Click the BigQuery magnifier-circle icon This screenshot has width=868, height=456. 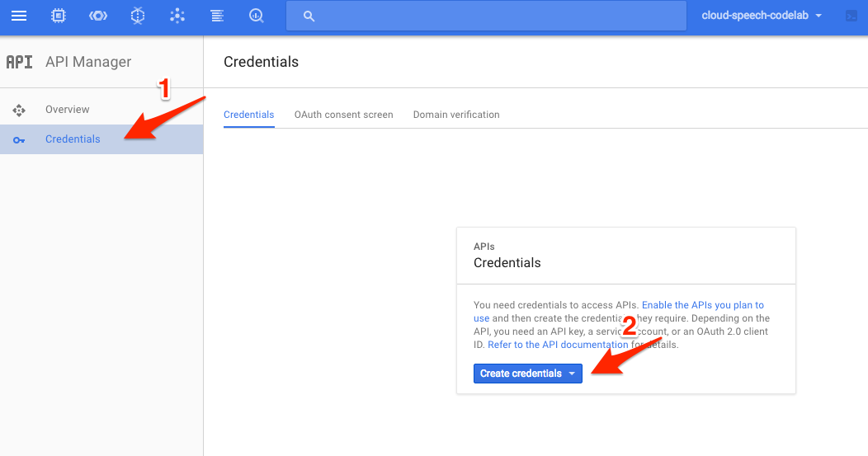256,16
